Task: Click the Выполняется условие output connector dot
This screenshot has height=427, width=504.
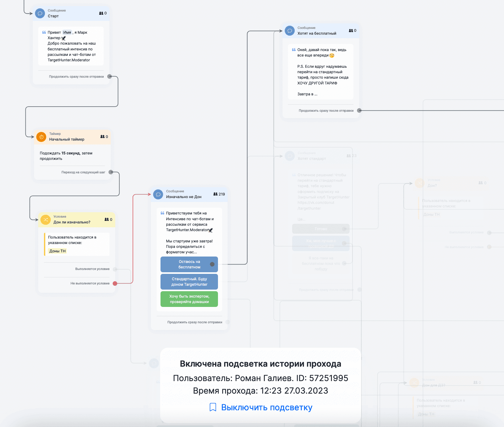Action: point(115,269)
